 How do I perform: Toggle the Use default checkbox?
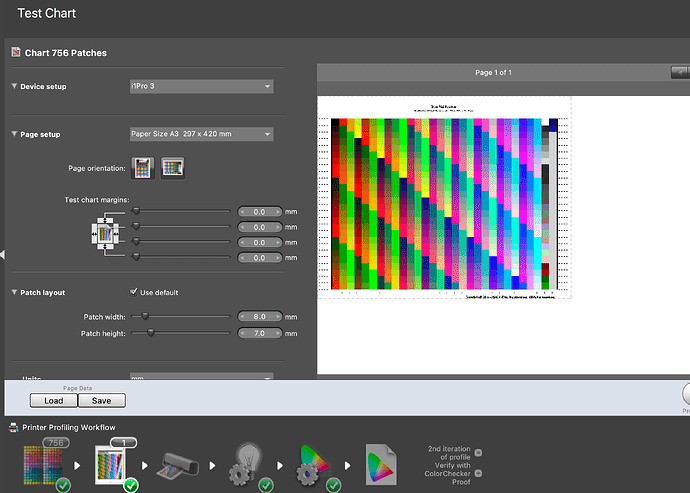coord(133,292)
